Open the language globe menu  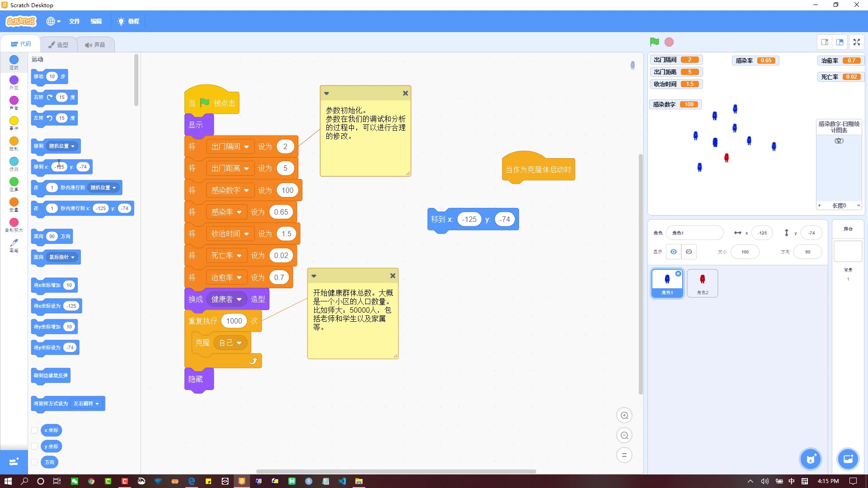(x=53, y=21)
